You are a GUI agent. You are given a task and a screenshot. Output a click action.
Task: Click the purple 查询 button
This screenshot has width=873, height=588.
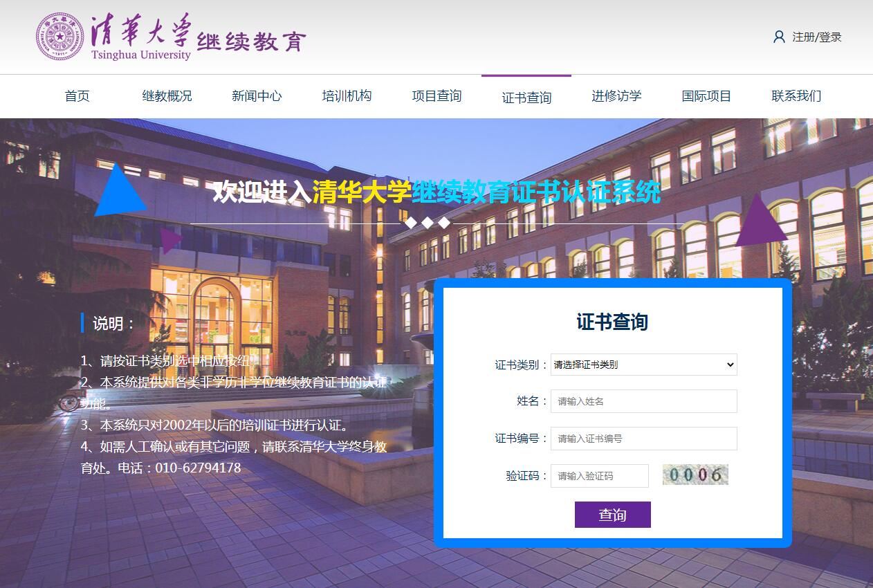pos(613,515)
